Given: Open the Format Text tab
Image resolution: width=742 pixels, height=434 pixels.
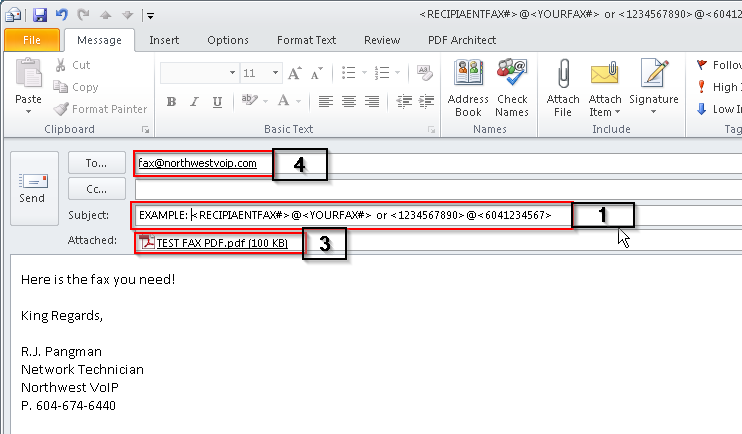Looking at the screenshot, I should (307, 40).
